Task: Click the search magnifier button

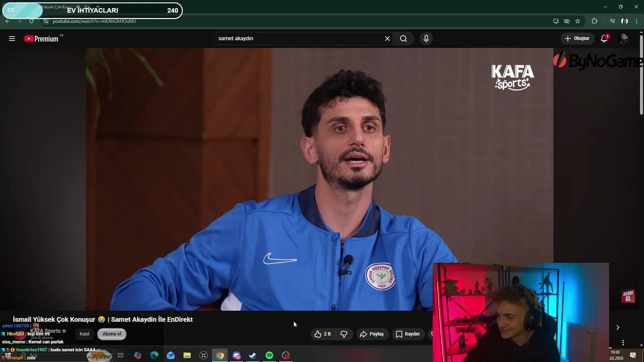Action: [404, 39]
